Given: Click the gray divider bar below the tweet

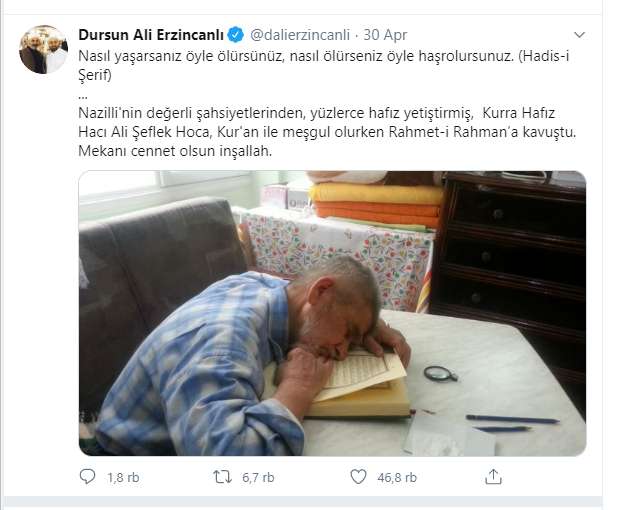Looking at the screenshot, I should click(x=301, y=503).
